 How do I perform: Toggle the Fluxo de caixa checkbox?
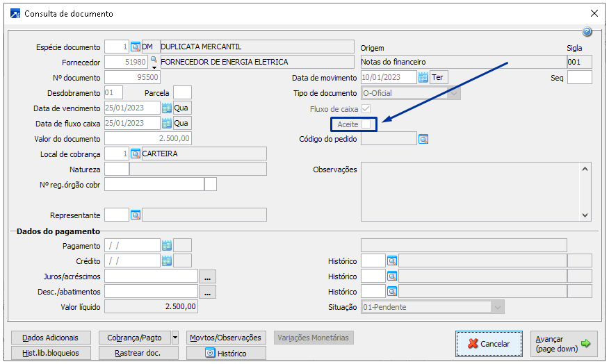pos(366,108)
